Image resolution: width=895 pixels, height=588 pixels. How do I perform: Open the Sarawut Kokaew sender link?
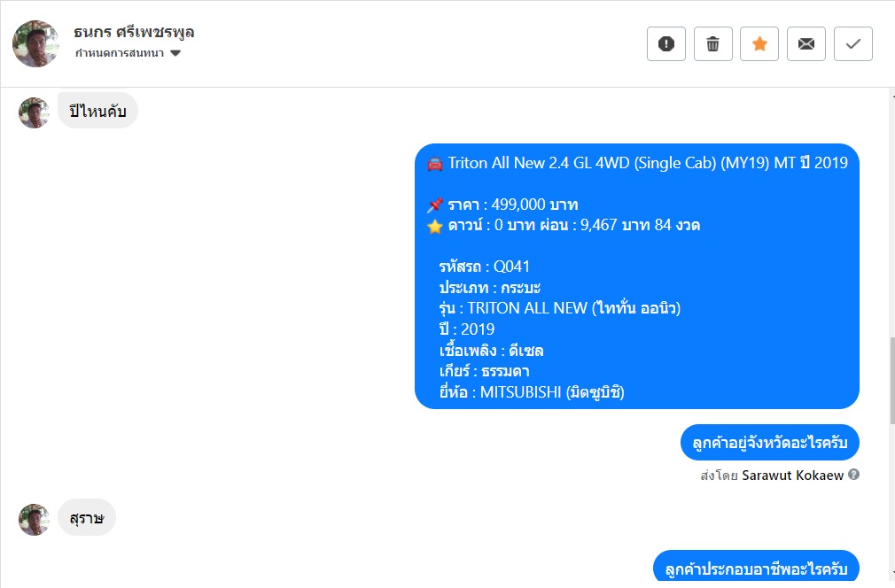[792, 476]
